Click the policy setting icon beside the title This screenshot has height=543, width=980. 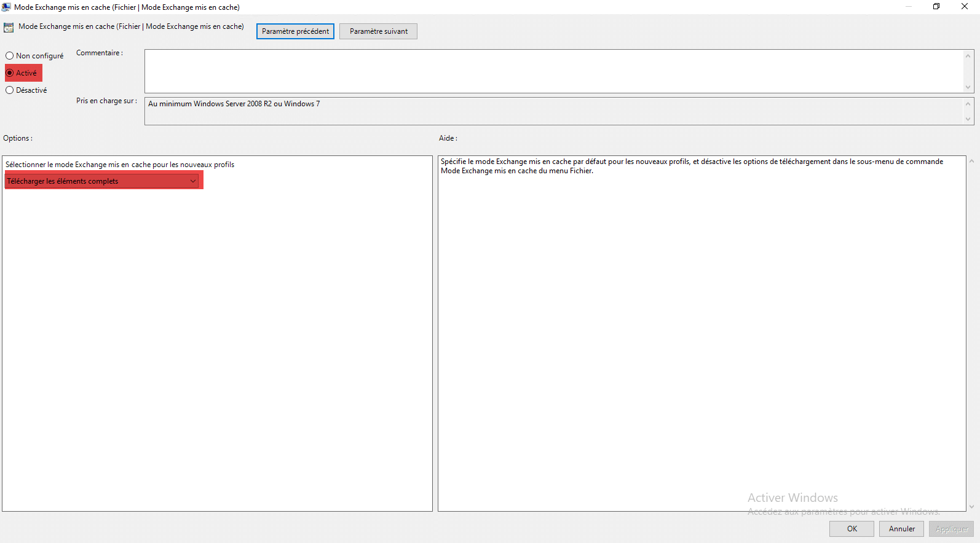point(9,28)
